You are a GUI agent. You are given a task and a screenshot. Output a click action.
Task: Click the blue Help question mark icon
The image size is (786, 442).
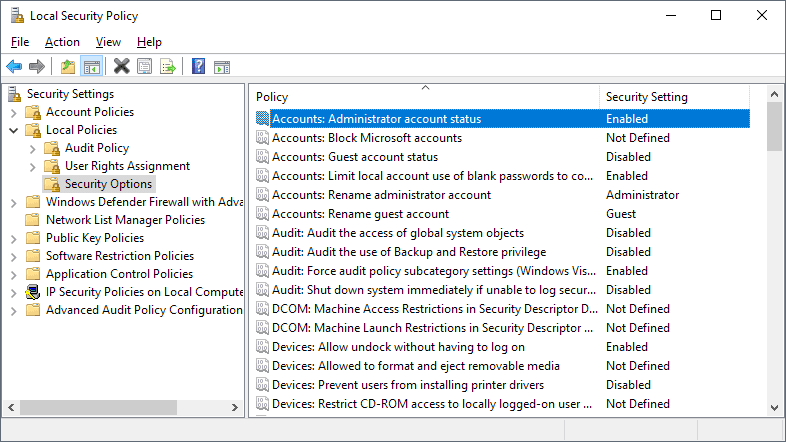199,66
